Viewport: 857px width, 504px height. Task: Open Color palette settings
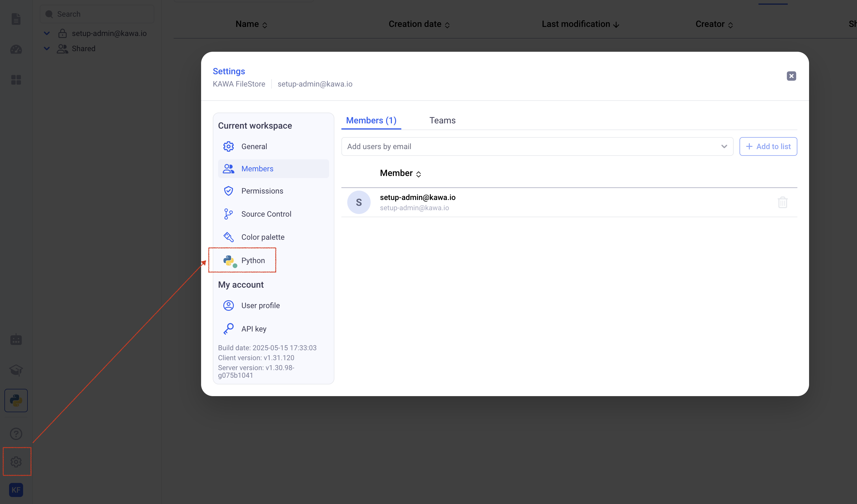click(262, 237)
